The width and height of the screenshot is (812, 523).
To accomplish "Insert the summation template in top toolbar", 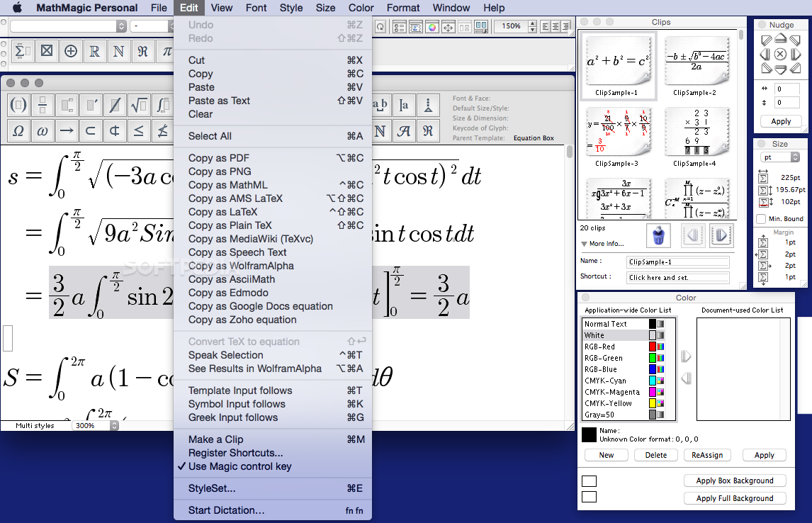I will tap(23, 51).
